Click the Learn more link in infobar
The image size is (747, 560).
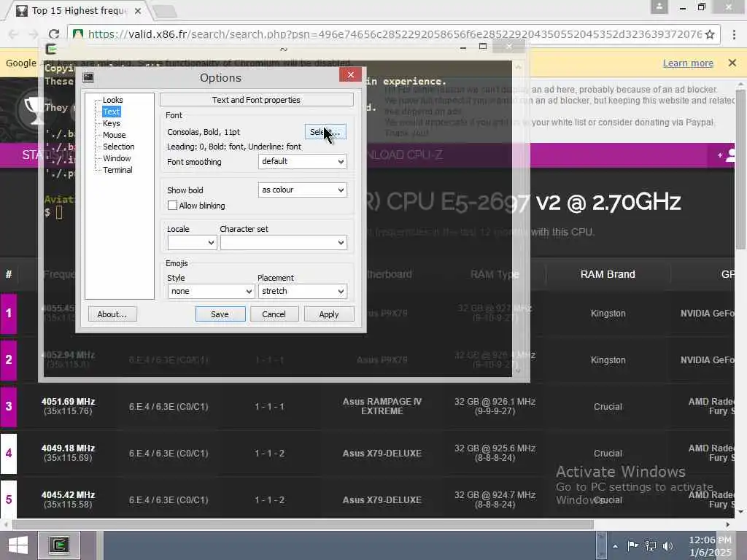[x=688, y=63]
